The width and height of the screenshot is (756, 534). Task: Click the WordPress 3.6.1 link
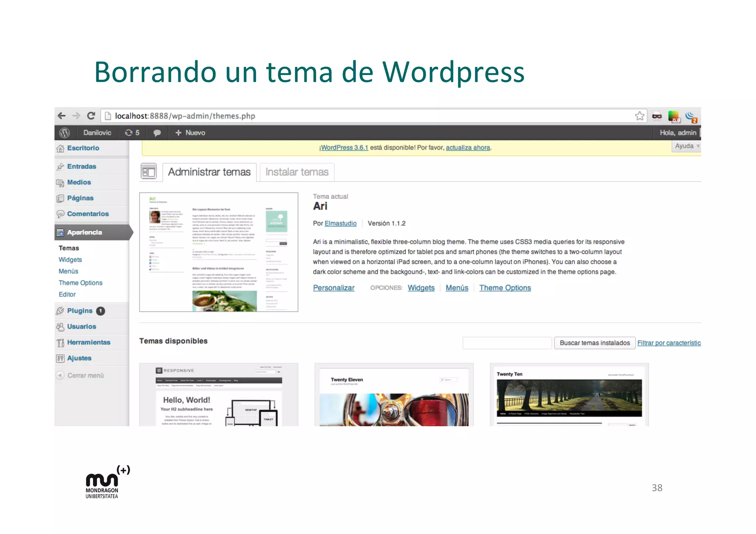(344, 148)
